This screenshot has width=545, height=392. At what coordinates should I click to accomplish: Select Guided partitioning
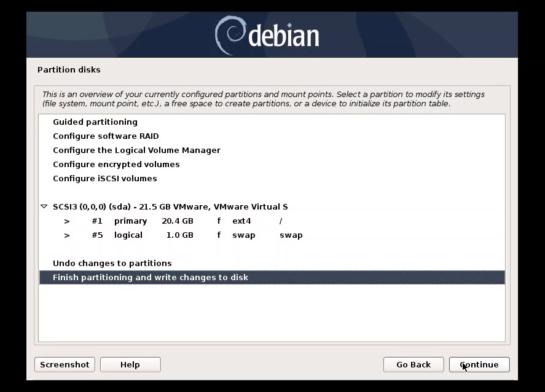pos(95,122)
